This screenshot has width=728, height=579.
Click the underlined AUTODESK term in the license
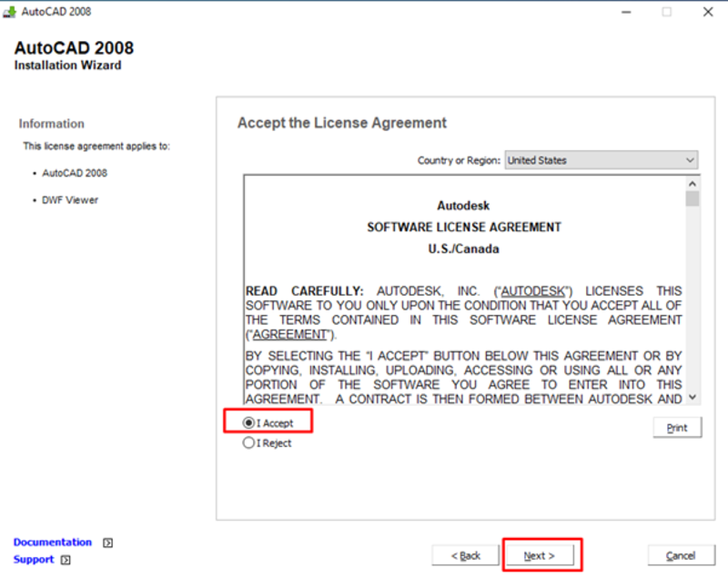[533, 291]
